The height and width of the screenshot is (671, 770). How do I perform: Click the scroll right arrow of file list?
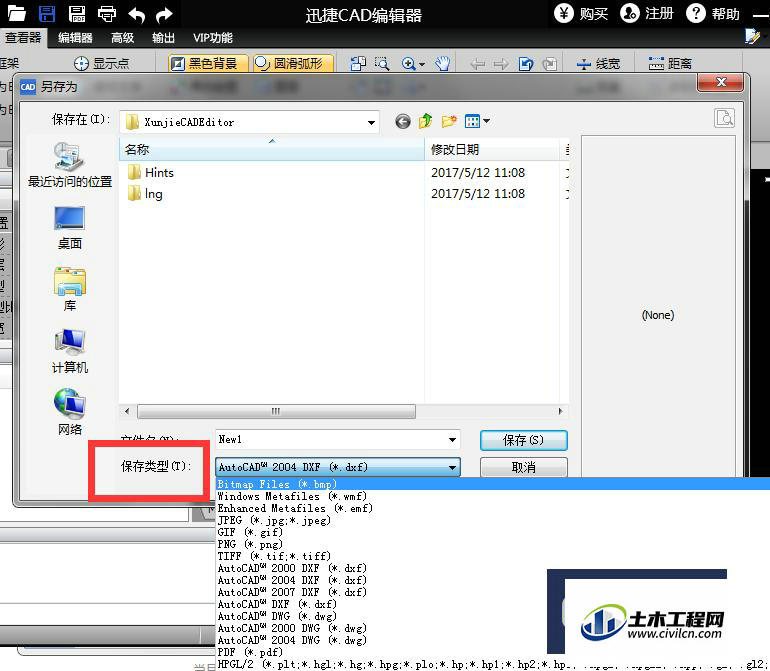[560, 411]
